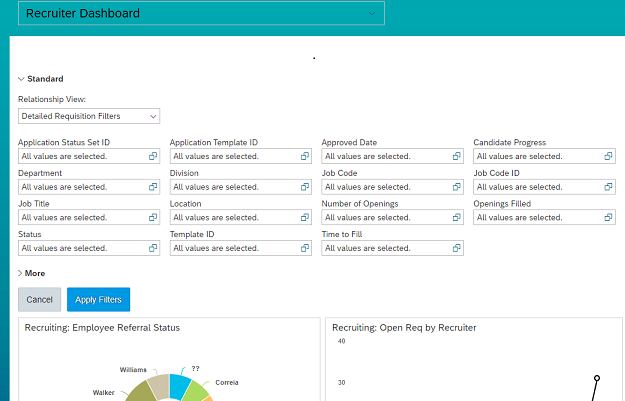
Task: Click the Division filter field
Action: [241, 187]
